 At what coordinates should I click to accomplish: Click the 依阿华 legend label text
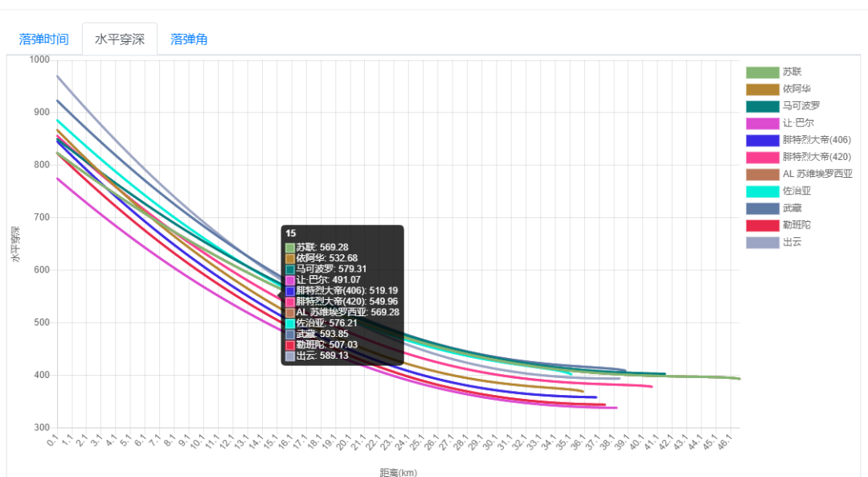(796, 89)
